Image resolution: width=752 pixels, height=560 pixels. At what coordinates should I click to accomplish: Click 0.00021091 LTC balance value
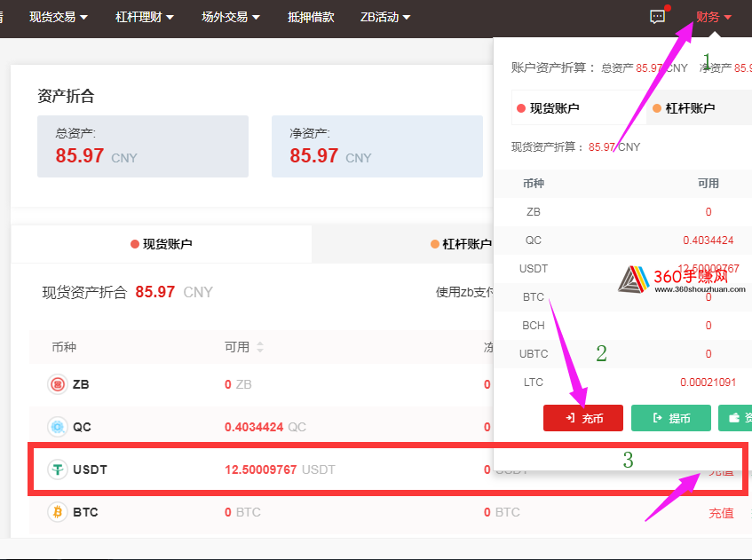tap(708, 383)
